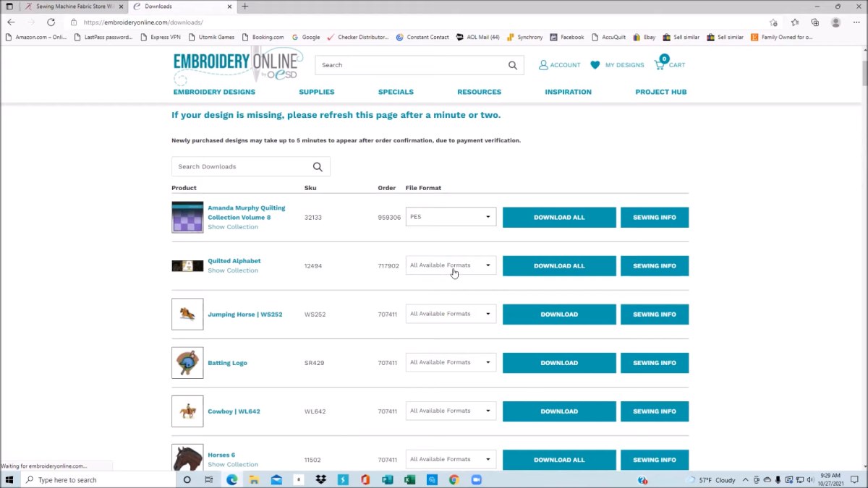Open format dropdown for Horses 6
This screenshot has width=868, height=488.
[x=451, y=459]
